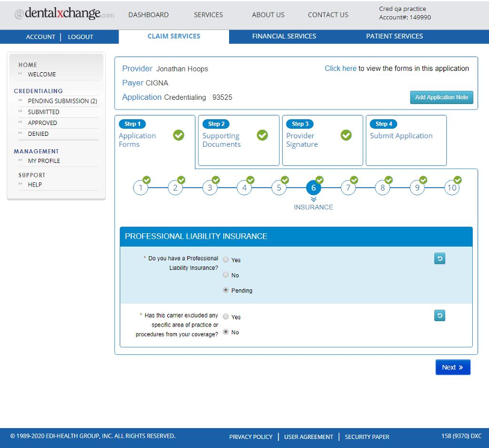The width and height of the screenshot is (489, 448).
Task: Open the Privacy Policy footer link
Action: 250,437
